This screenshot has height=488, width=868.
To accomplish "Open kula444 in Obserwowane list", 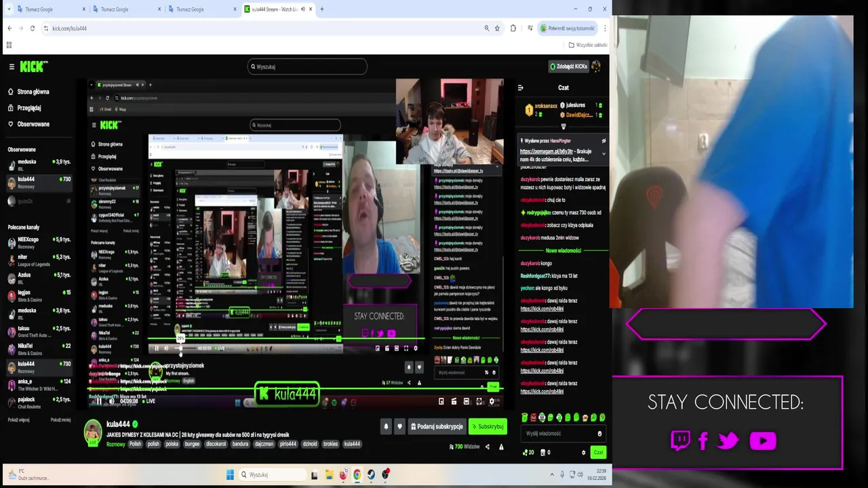I will [x=39, y=182].
